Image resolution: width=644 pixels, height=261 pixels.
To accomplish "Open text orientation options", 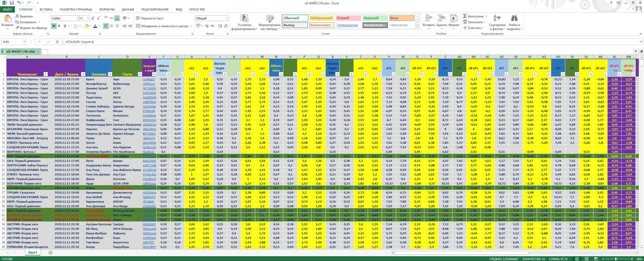I will (126, 18).
